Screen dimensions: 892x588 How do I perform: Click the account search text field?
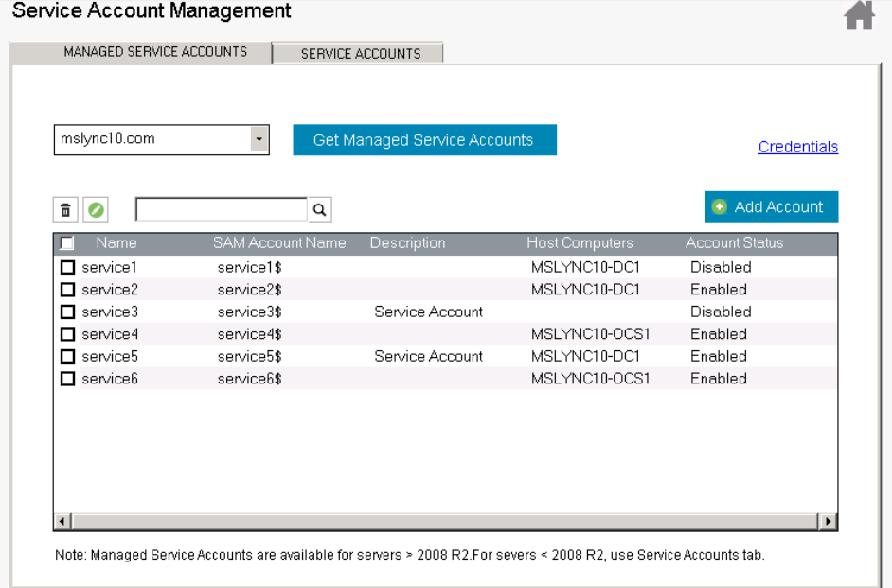tap(222, 209)
